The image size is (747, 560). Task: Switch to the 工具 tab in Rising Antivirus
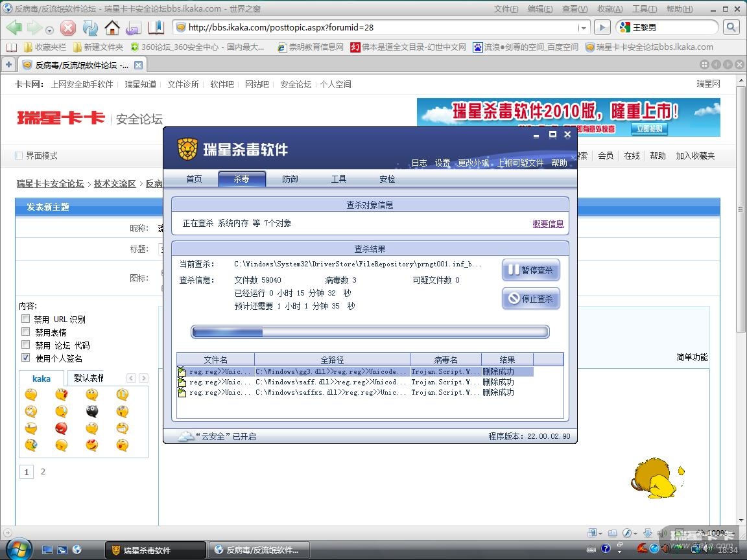coord(338,179)
